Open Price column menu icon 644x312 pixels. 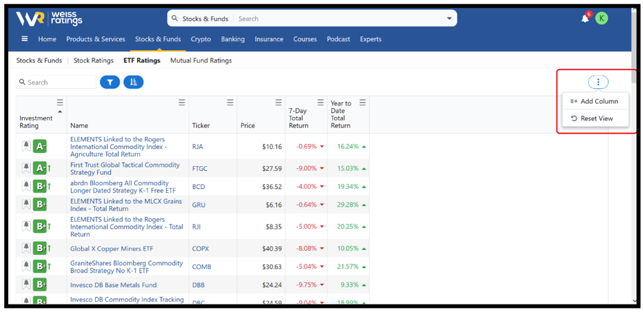(279, 102)
